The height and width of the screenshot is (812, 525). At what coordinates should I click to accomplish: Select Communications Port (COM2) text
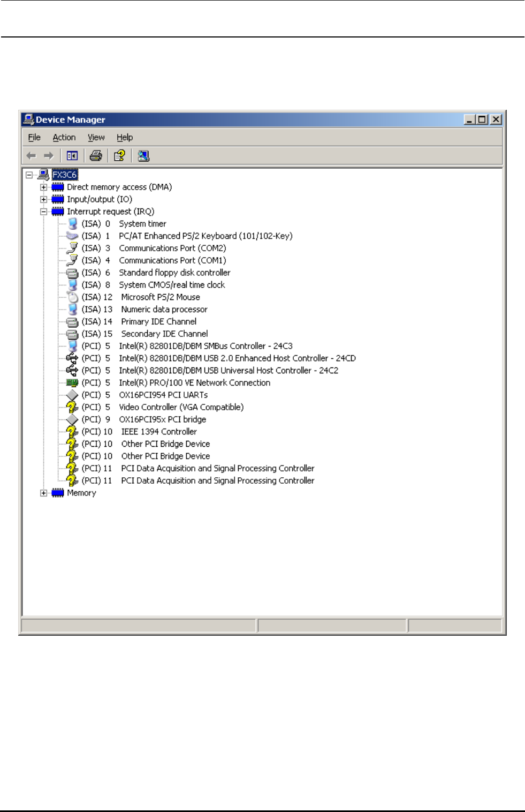click(172, 249)
